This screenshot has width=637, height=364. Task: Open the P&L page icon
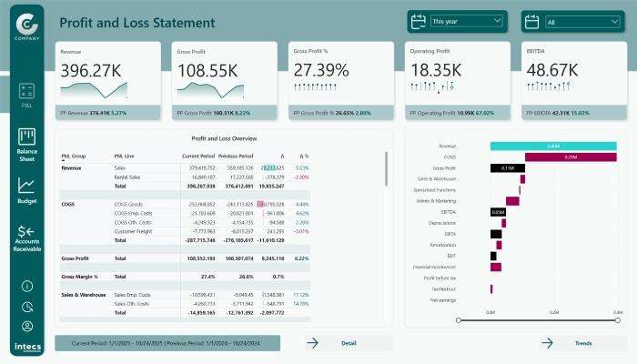click(x=25, y=90)
